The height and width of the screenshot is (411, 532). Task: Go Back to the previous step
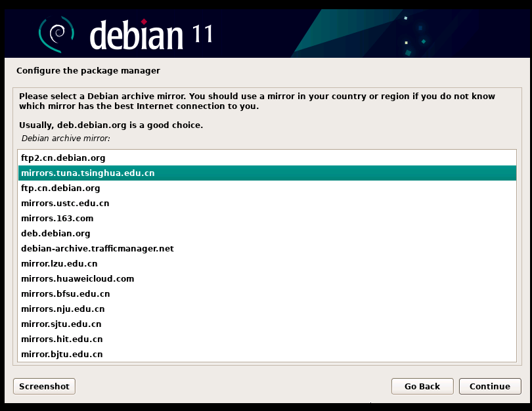[x=422, y=386]
